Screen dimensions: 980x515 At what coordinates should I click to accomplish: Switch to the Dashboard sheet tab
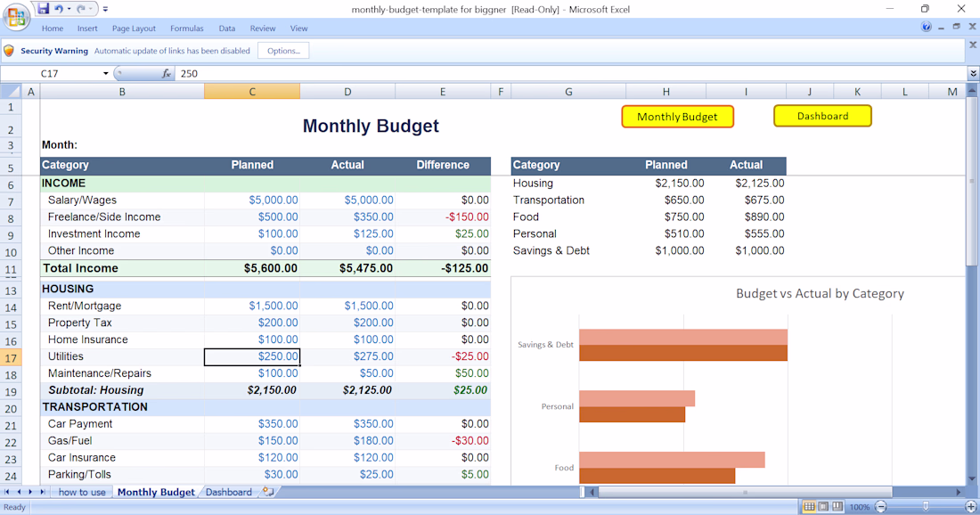click(x=229, y=492)
